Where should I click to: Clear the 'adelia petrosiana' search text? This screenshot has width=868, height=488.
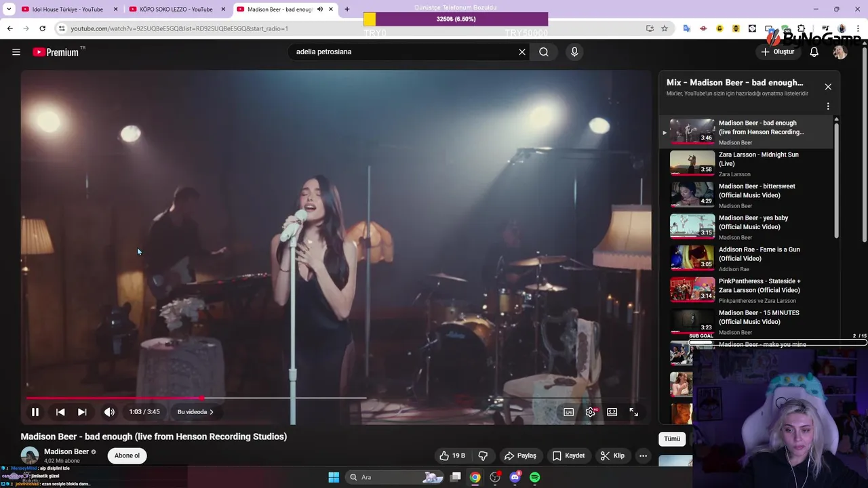point(522,52)
